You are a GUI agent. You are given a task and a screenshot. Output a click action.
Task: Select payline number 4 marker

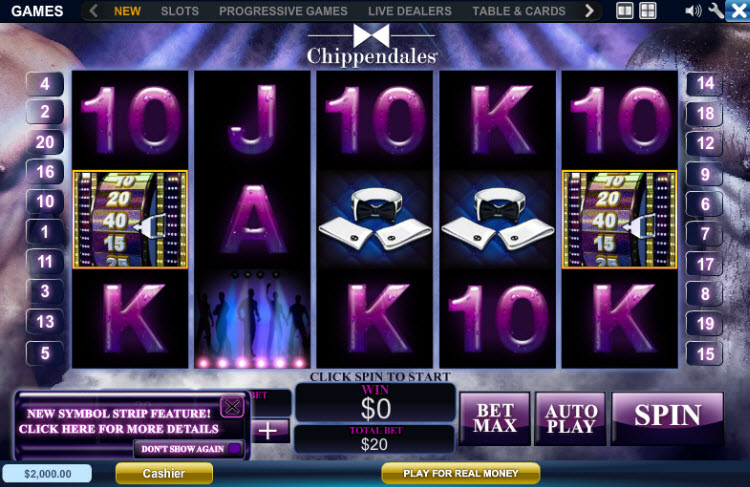[x=45, y=84]
